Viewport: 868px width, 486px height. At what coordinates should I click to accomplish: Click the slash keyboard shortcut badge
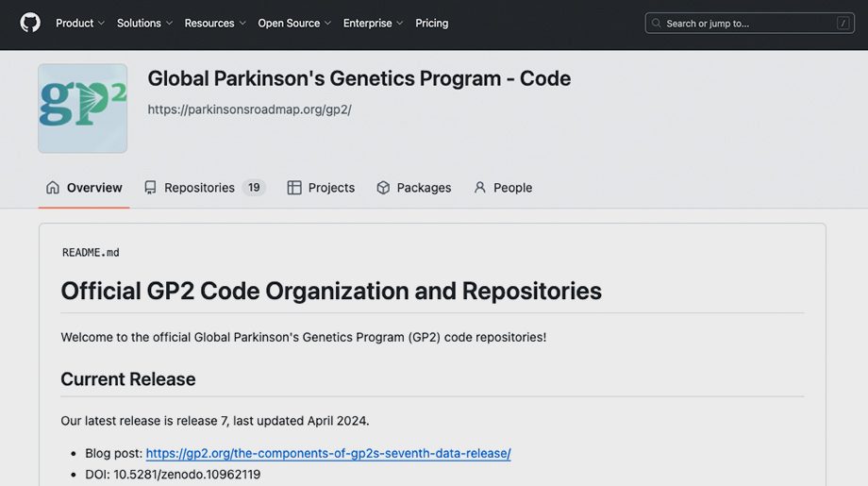[843, 24]
